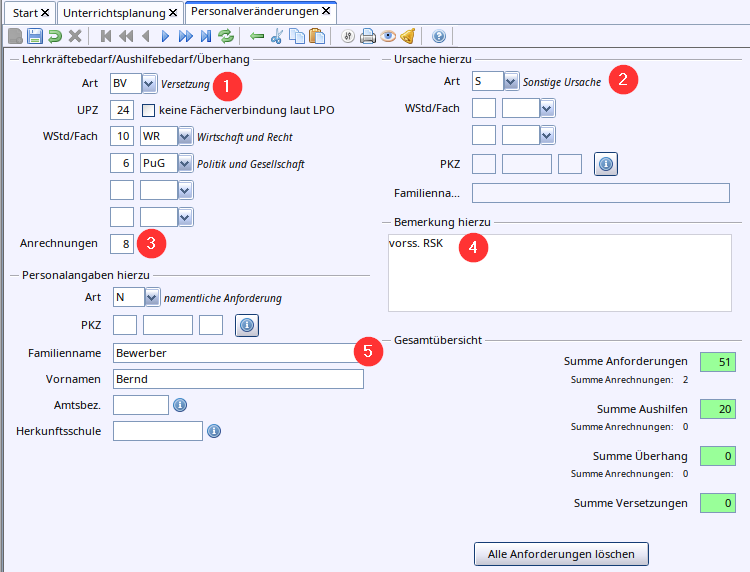Click the Amtsbez. input field
The width and height of the screenshot is (750, 572).
[x=141, y=405]
